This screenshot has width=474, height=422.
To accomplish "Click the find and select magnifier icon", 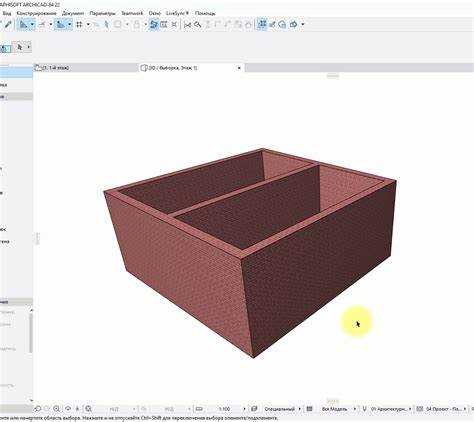I will pyautogui.click(x=198, y=24).
